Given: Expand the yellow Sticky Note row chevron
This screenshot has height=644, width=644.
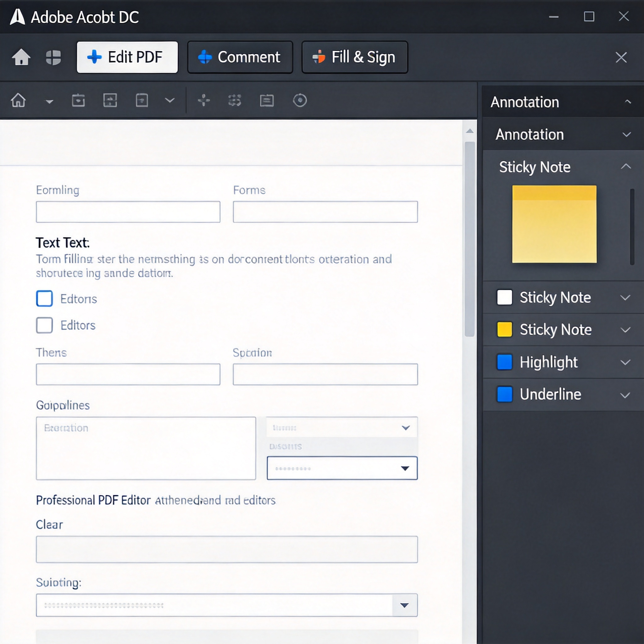Looking at the screenshot, I should [x=625, y=330].
